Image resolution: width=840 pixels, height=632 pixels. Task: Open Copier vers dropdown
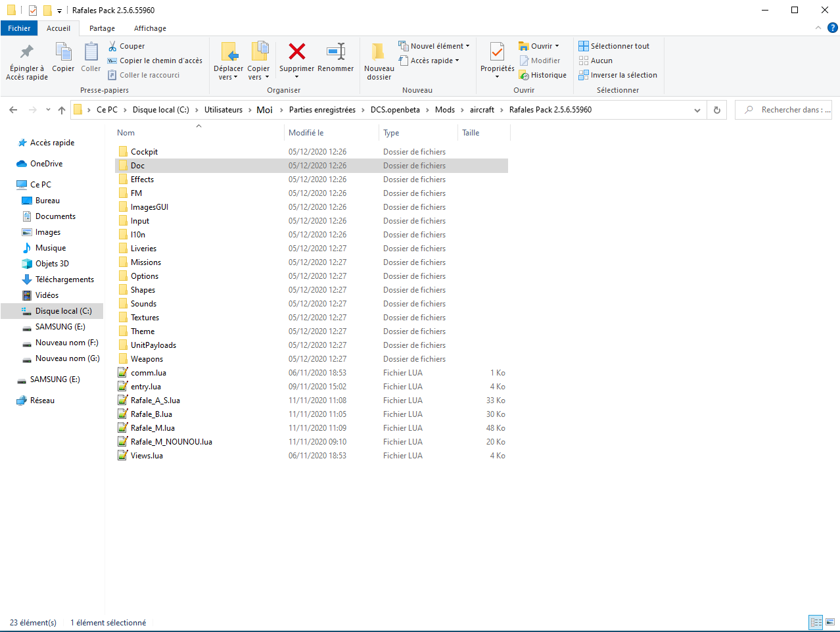(x=258, y=61)
